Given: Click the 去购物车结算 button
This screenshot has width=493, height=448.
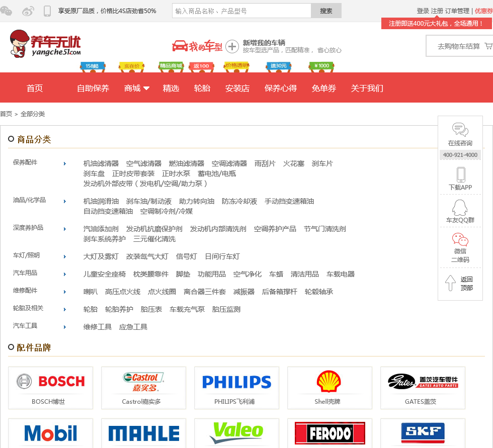Looking at the screenshot, I should pos(459,46).
